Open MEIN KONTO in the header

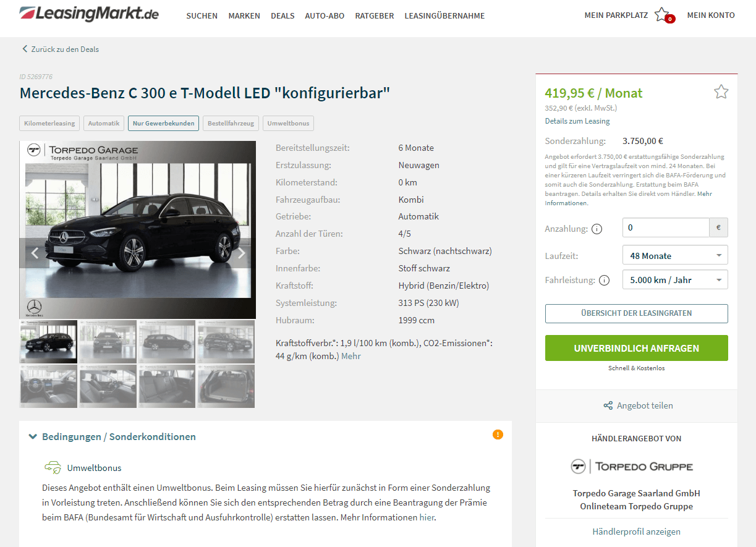[x=711, y=15]
